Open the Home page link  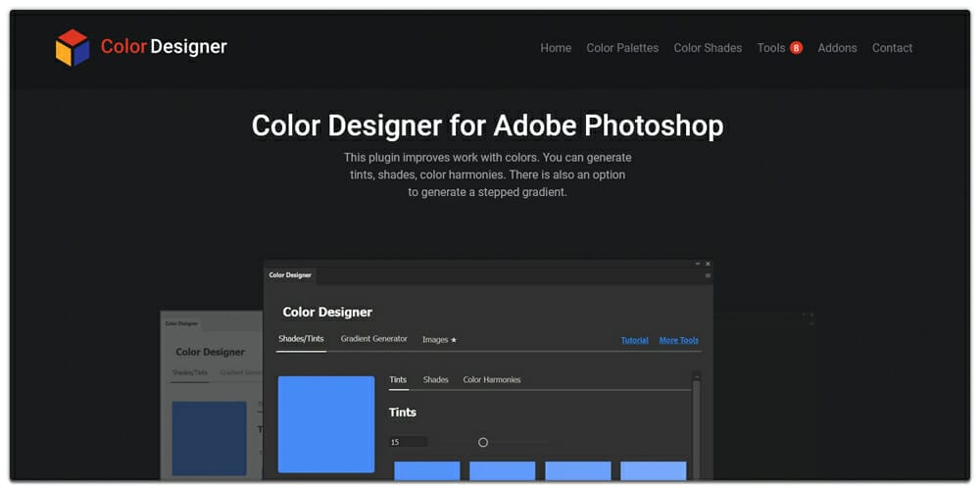pyautogui.click(x=556, y=48)
